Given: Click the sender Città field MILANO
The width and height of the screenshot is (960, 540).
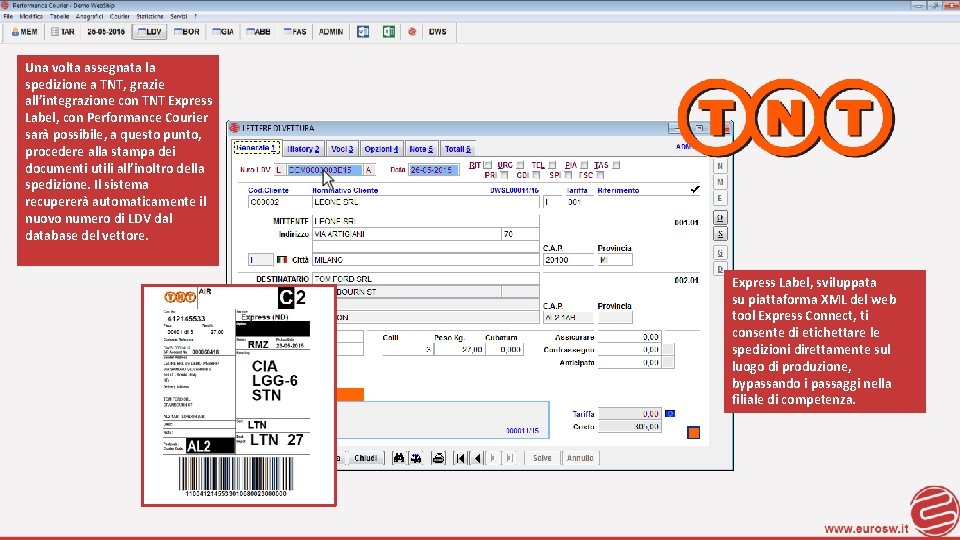Looking at the screenshot, I should tap(426, 260).
